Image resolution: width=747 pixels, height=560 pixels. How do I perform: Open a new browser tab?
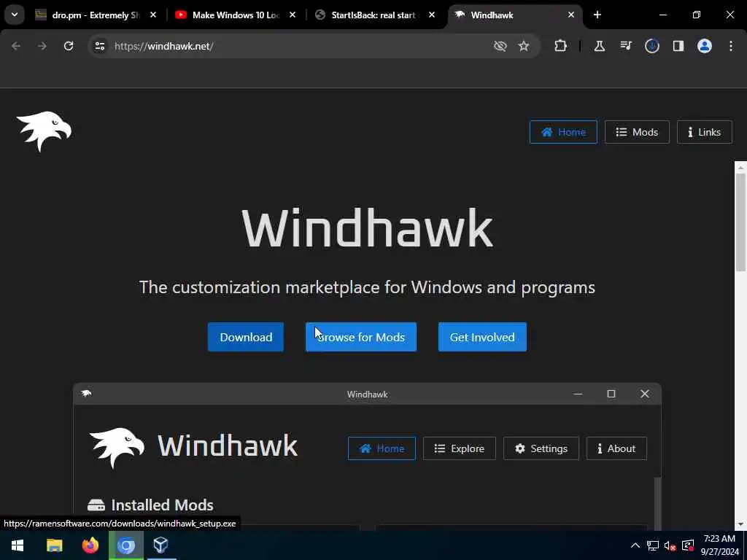click(597, 15)
